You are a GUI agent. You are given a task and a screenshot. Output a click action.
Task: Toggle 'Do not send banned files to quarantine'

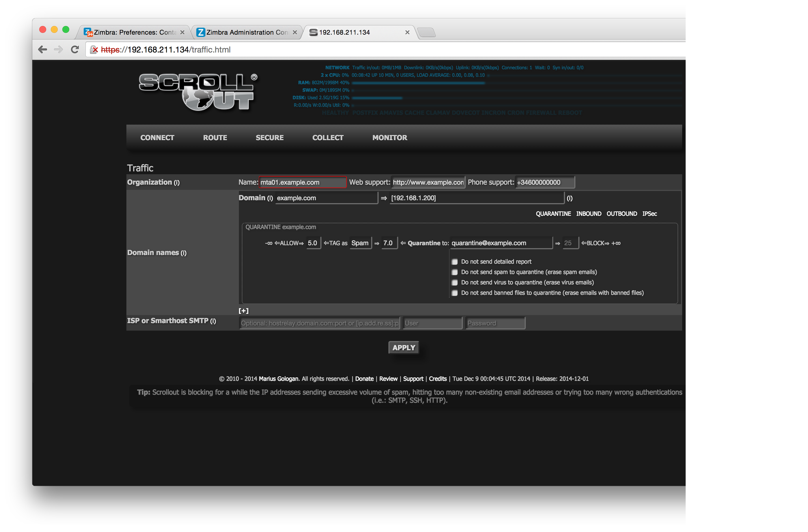455,293
